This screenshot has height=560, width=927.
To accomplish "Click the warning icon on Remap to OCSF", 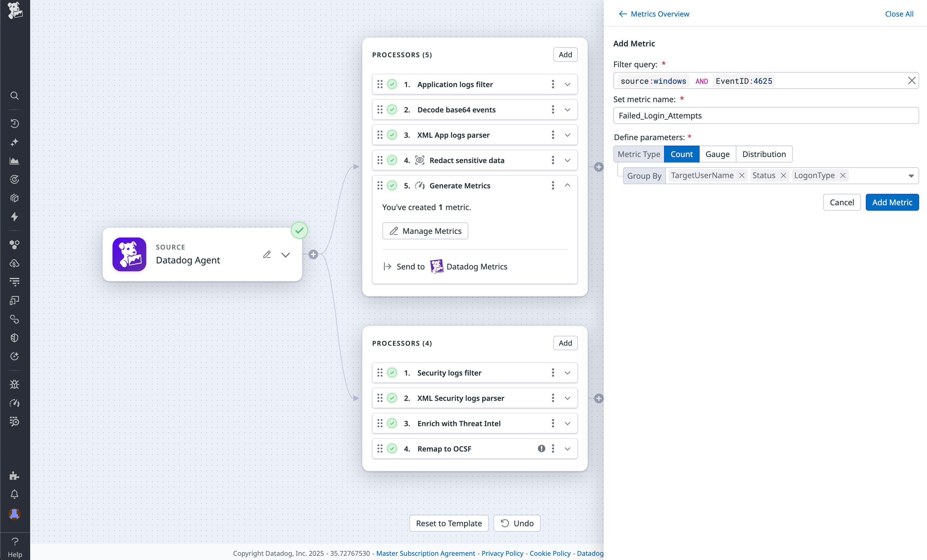I will pyautogui.click(x=541, y=448).
